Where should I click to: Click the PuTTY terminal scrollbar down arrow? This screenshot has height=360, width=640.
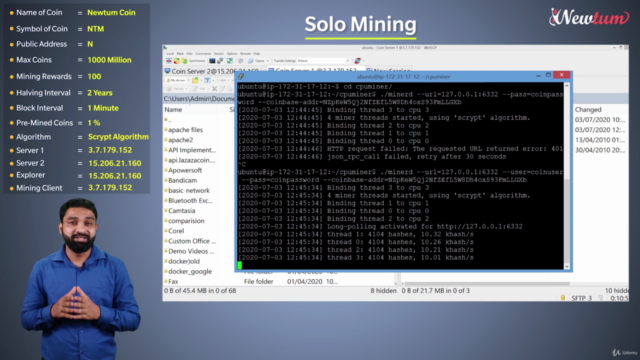[567, 267]
